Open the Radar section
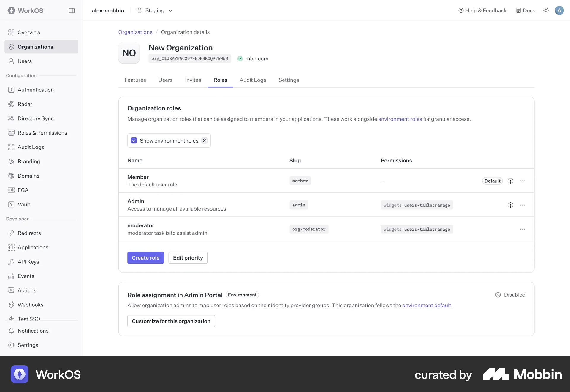 [x=25, y=104]
